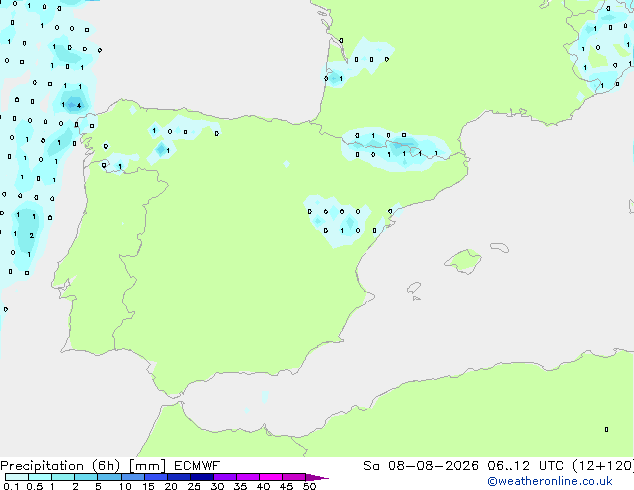Image resolution: width=634 pixels, height=490 pixels.
Task: Click the 4 mm value northwest of Galicia
Action: [79, 106]
